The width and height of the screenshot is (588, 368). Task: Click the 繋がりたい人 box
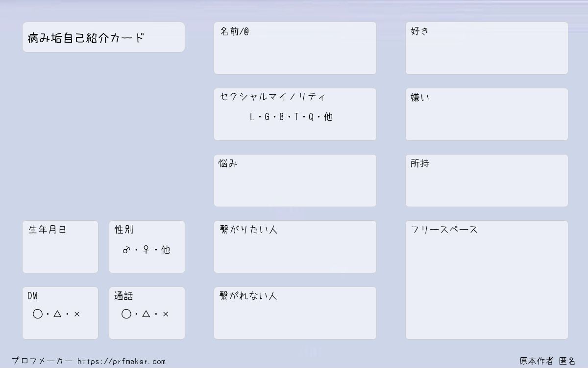295,247
